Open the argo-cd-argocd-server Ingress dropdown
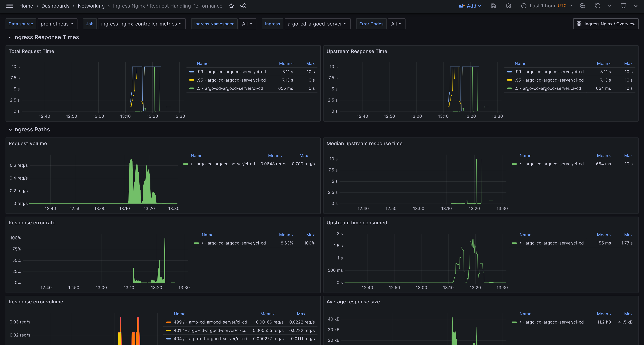Screen dimensions: 644x345 pos(317,24)
